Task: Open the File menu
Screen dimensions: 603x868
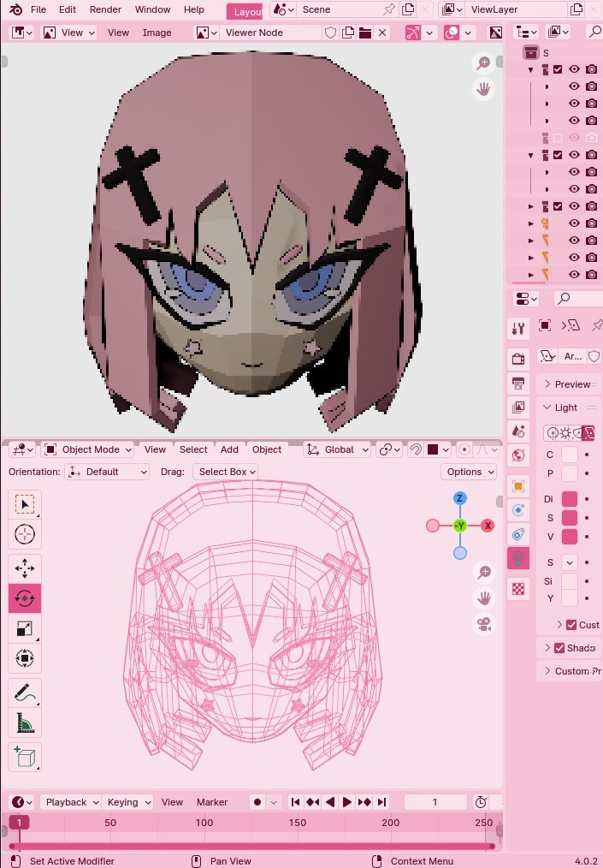Action: [38, 9]
